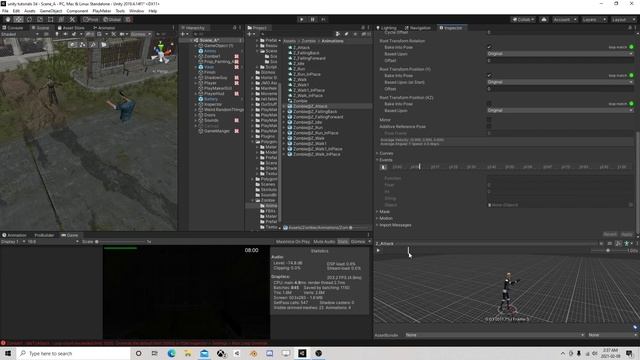640x360 pixels.
Task: Click Project search-by-type filter icon
Action: pos(338,34)
